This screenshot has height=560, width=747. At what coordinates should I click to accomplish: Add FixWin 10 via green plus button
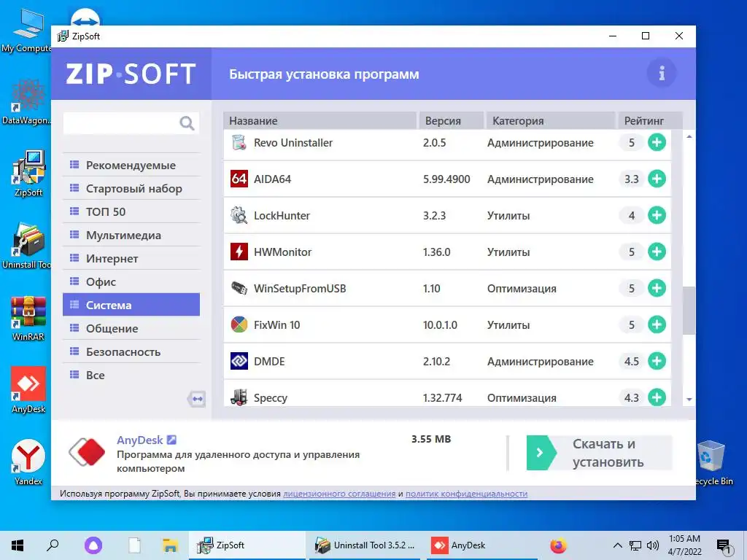pyautogui.click(x=657, y=324)
